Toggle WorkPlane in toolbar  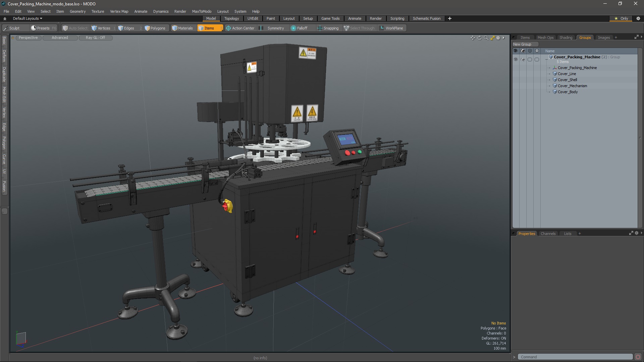391,28
